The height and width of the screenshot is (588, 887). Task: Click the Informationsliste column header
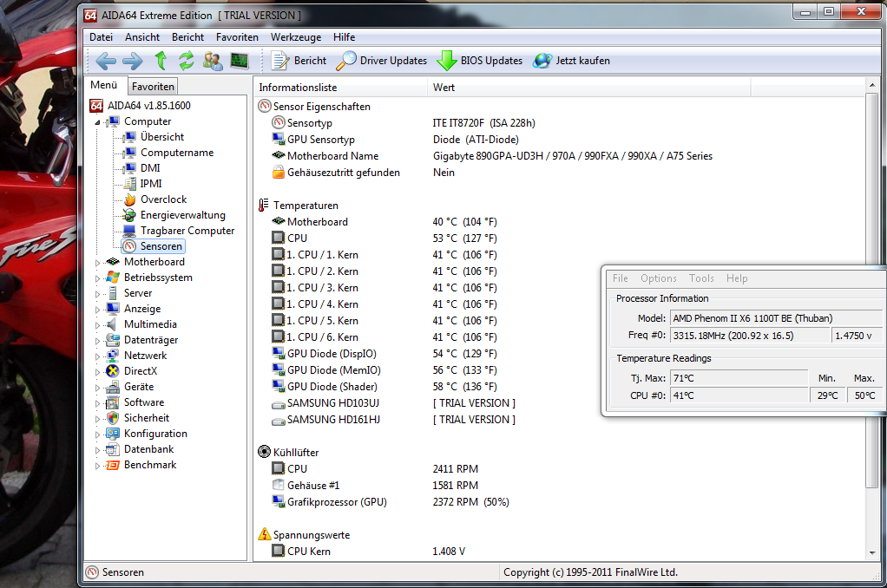click(341, 88)
